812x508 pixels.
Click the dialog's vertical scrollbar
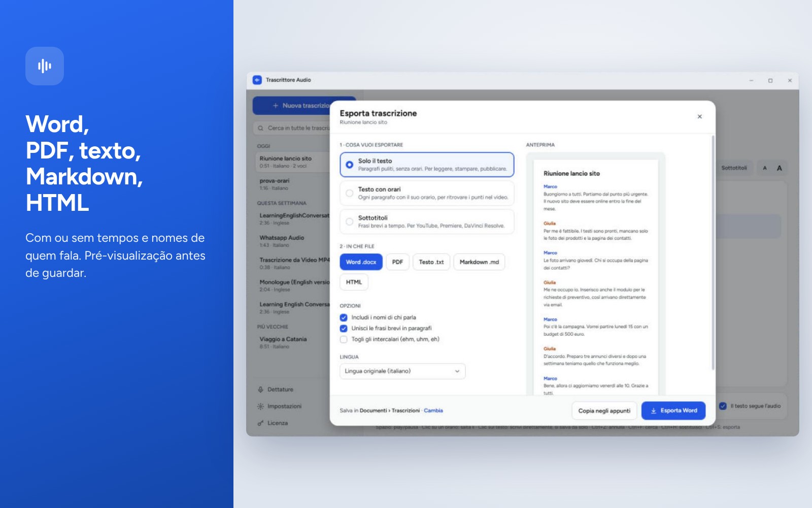(x=713, y=252)
